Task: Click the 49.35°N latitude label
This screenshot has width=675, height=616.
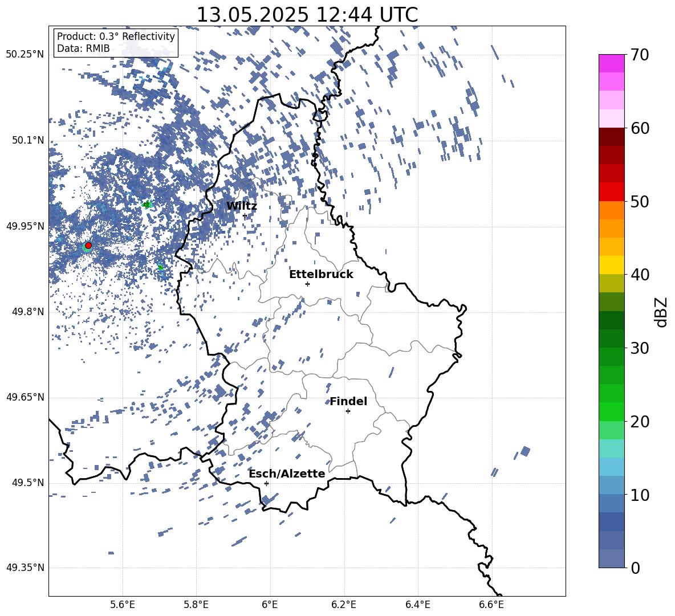Action: (25, 568)
